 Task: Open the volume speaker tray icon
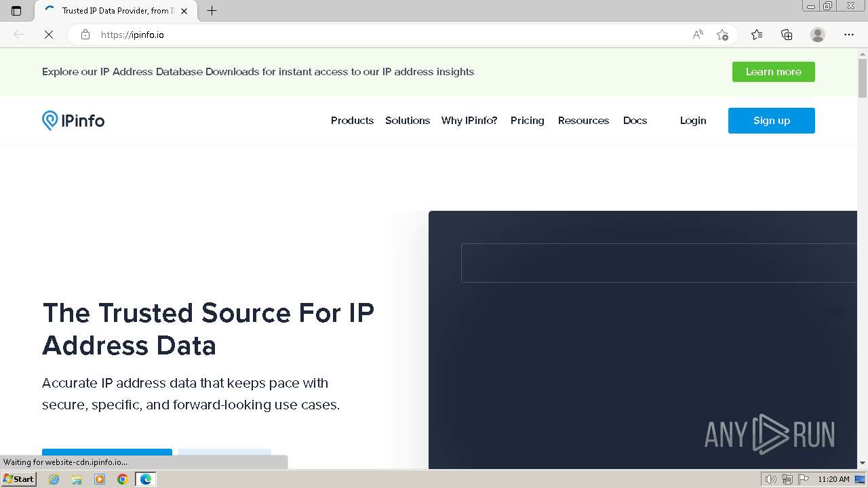(771, 479)
